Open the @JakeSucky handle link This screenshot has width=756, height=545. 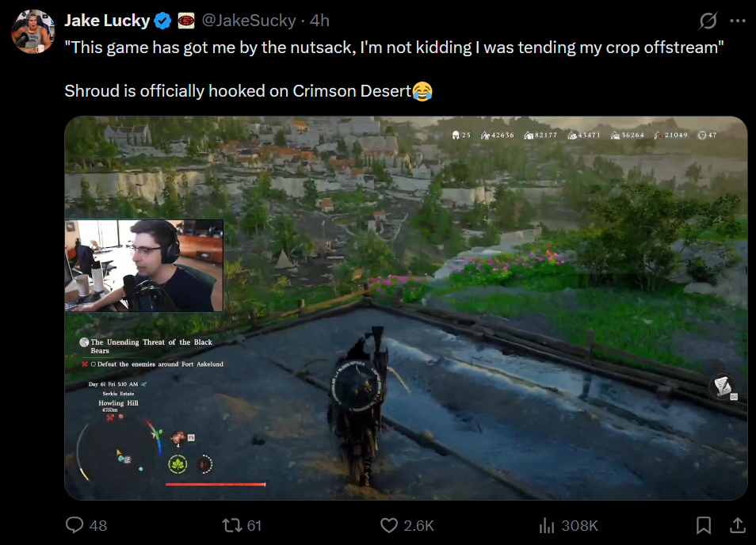click(249, 21)
